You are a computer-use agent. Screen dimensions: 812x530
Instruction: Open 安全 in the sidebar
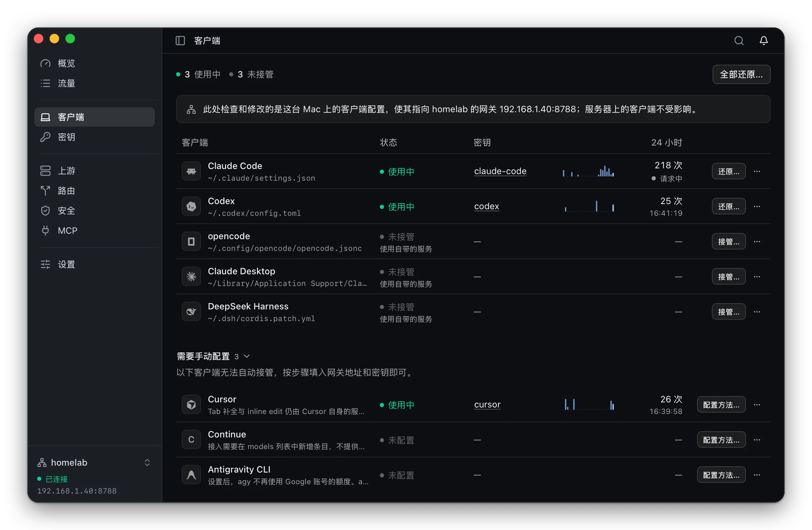click(95, 211)
